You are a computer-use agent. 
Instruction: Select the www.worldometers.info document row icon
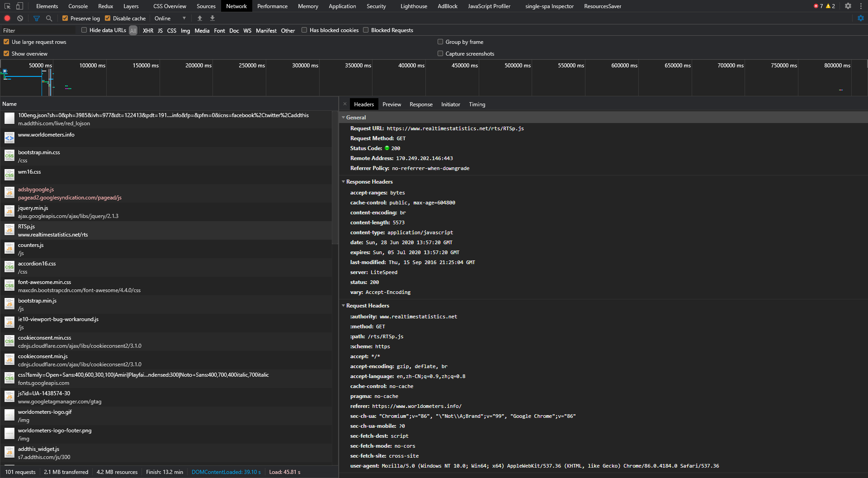click(9, 137)
